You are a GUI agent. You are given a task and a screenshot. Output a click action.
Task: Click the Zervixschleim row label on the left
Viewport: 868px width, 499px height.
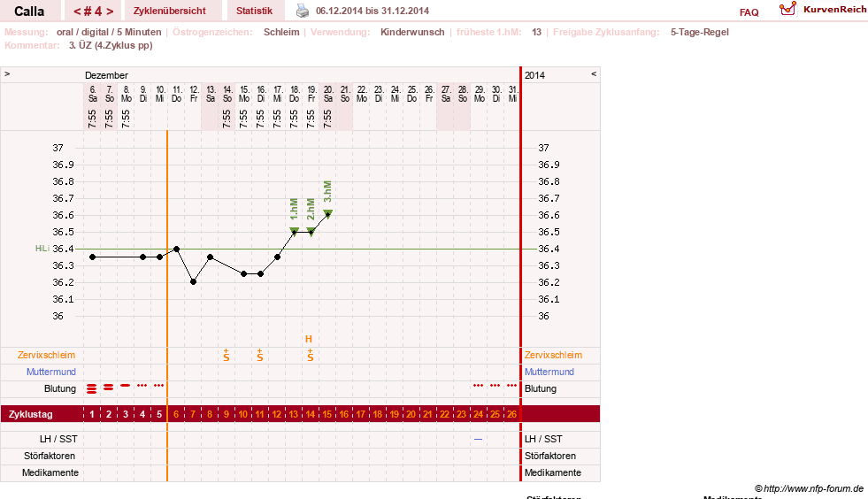point(47,355)
